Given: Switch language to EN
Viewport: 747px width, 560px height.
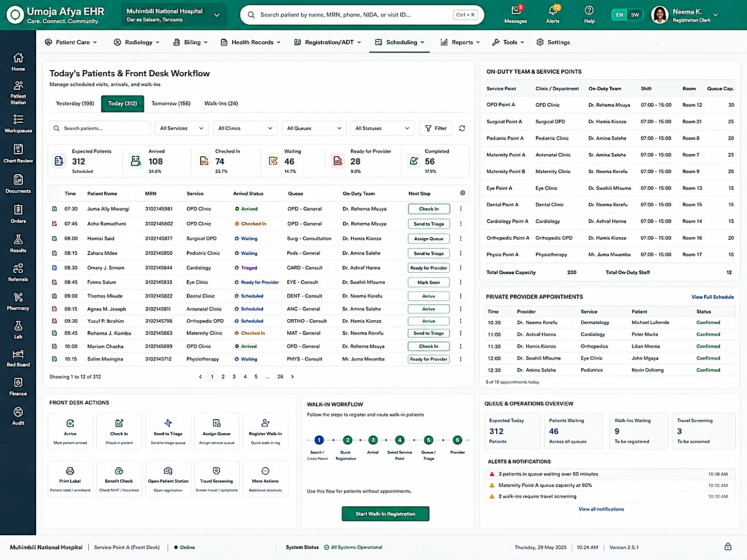Looking at the screenshot, I should tap(620, 15).
